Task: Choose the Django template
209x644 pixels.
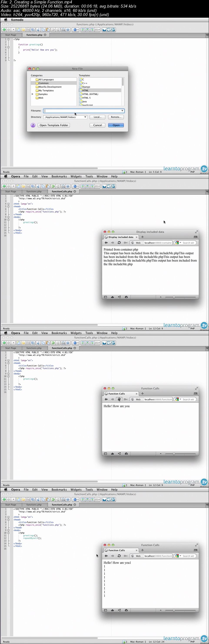Action: [x=86, y=87]
